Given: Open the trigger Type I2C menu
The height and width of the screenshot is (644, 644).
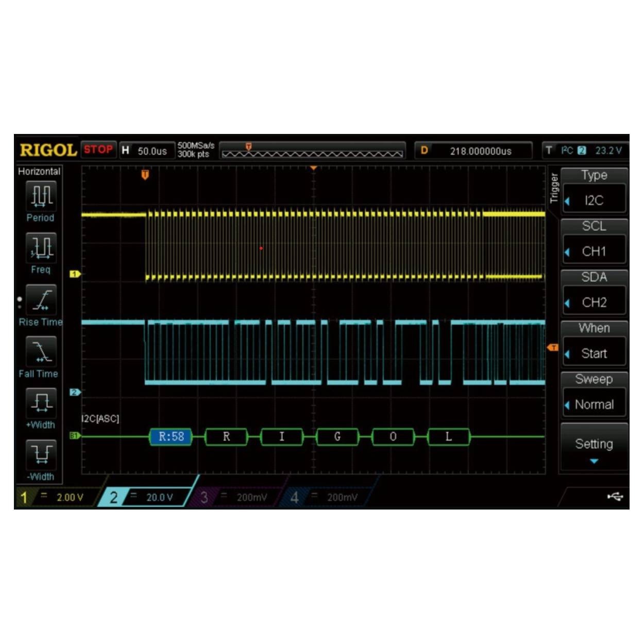Looking at the screenshot, I should [x=594, y=191].
